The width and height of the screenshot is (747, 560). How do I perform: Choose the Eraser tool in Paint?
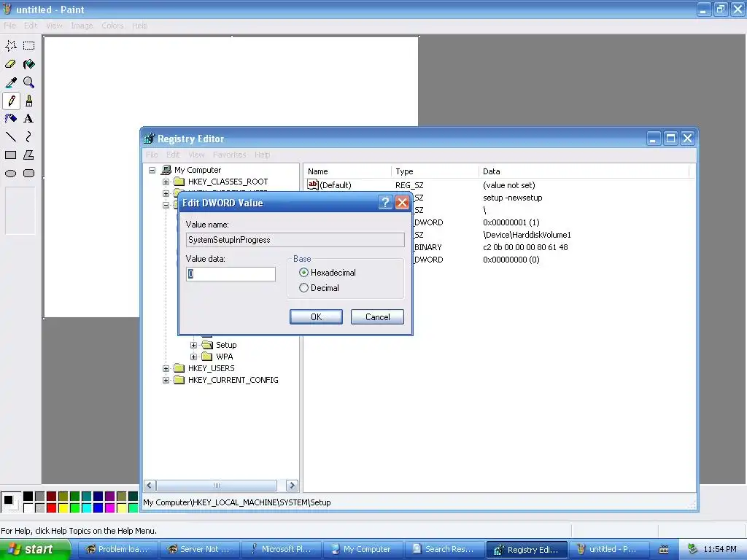coord(11,64)
